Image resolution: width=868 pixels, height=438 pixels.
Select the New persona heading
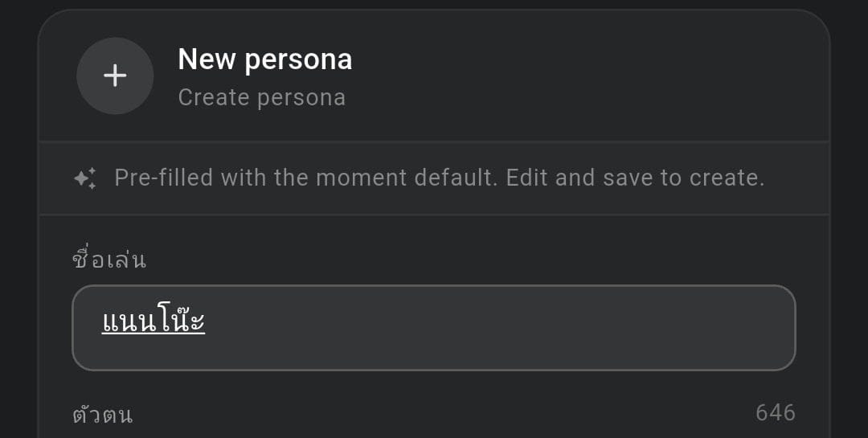point(265,59)
